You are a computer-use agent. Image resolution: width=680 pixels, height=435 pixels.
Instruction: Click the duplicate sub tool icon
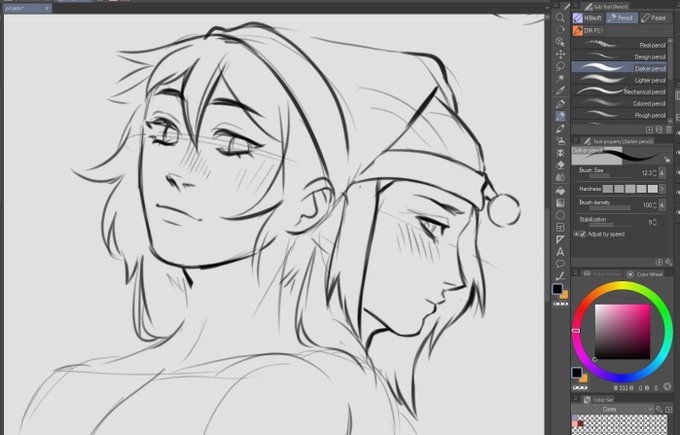point(659,130)
